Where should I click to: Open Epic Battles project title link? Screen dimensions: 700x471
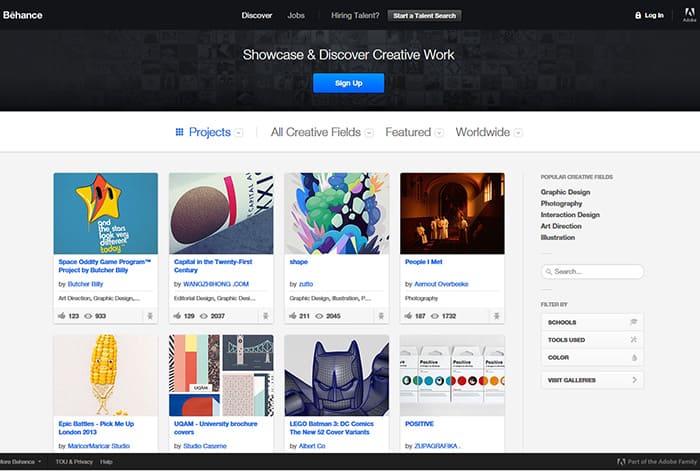click(x=96, y=428)
